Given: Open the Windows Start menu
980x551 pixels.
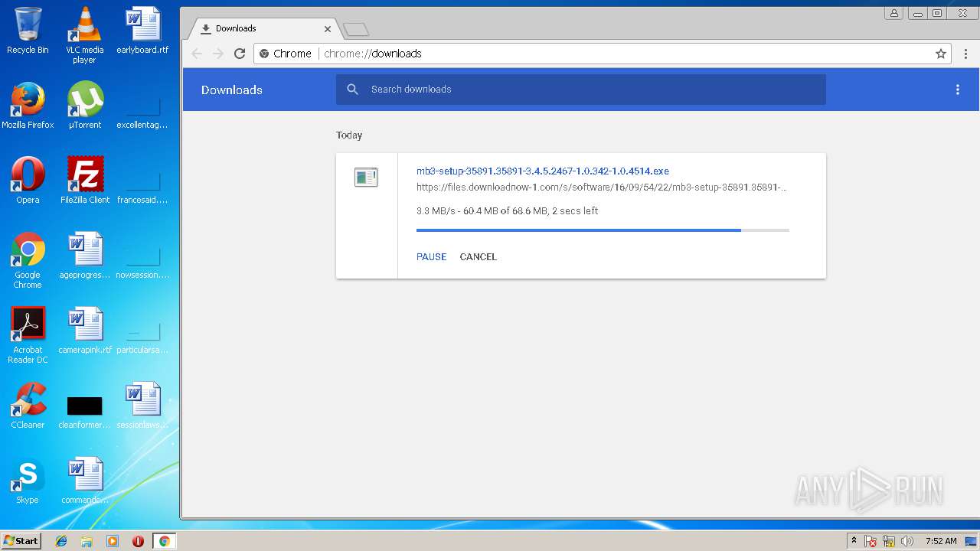Looking at the screenshot, I should coord(21,541).
